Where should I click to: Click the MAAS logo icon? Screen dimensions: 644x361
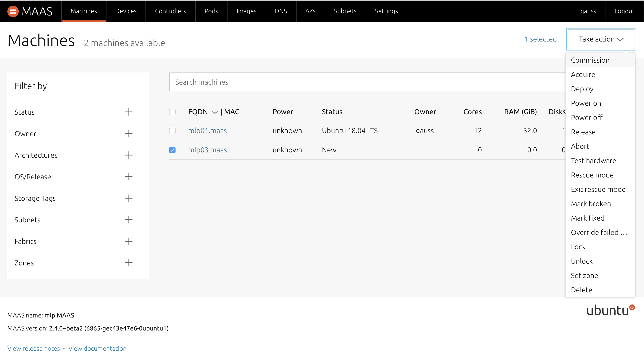point(13,11)
